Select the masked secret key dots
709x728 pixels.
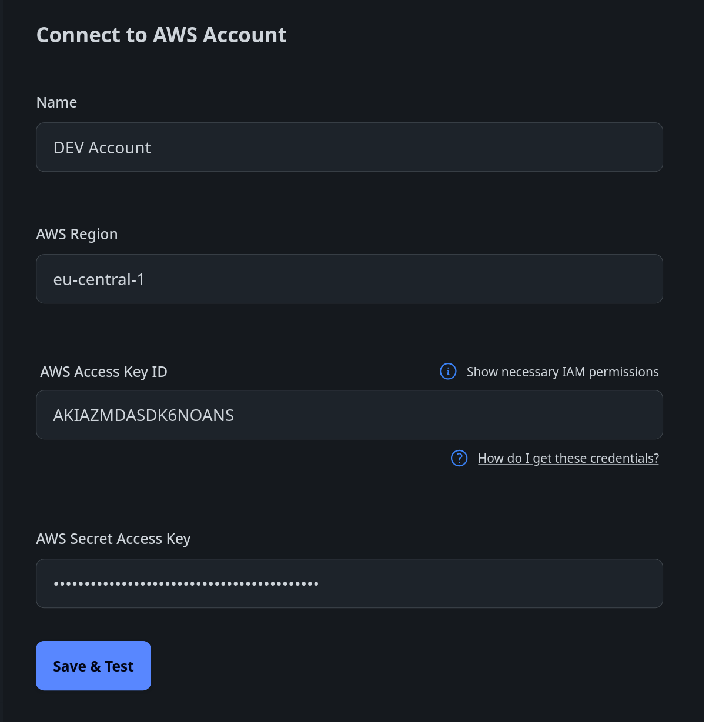click(186, 583)
